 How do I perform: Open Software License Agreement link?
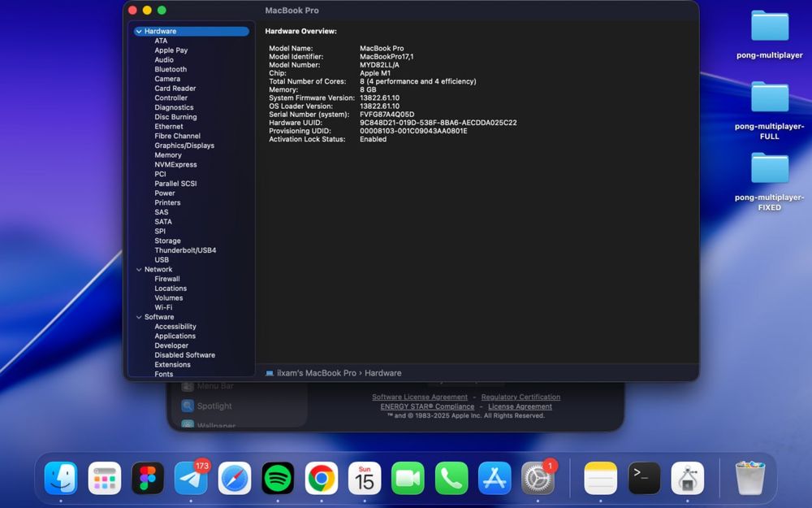coord(420,397)
